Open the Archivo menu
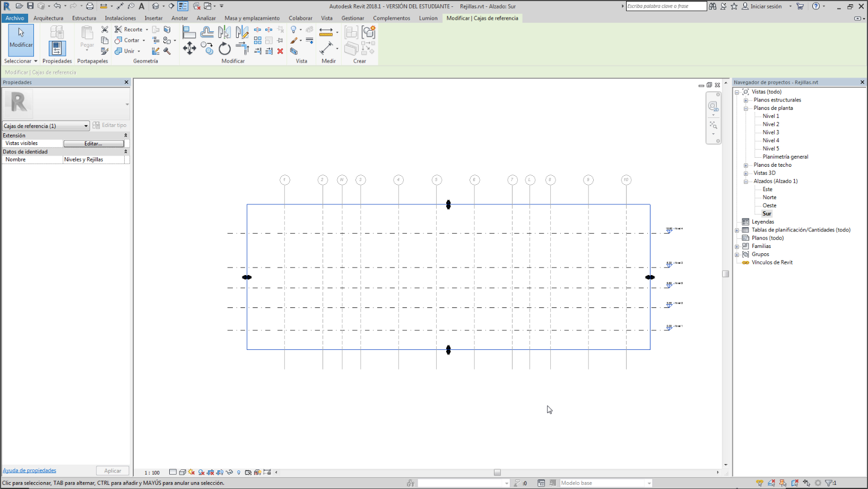This screenshot has height=489, width=868. pyautogui.click(x=15, y=18)
